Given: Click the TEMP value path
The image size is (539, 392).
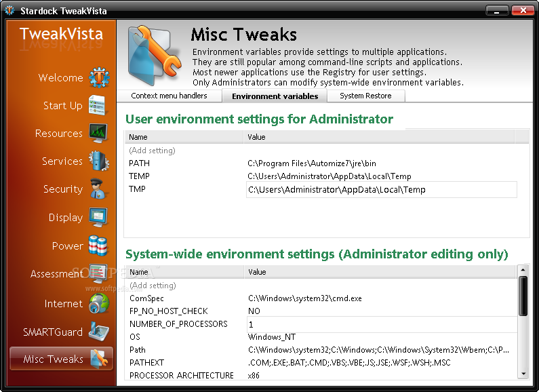Looking at the screenshot, I should coord(330,176).
